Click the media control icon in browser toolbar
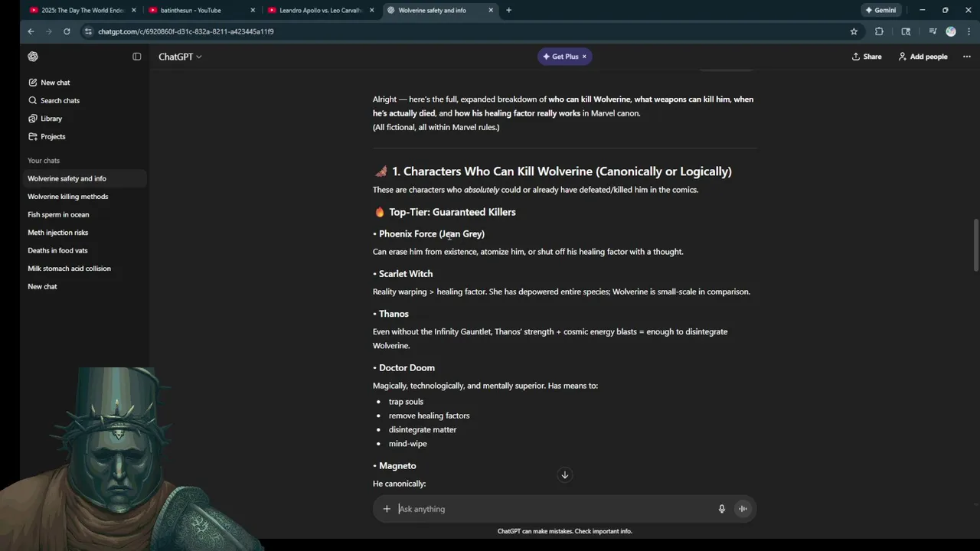Viewport: 980px width, 551px height. tap(933, 31)
